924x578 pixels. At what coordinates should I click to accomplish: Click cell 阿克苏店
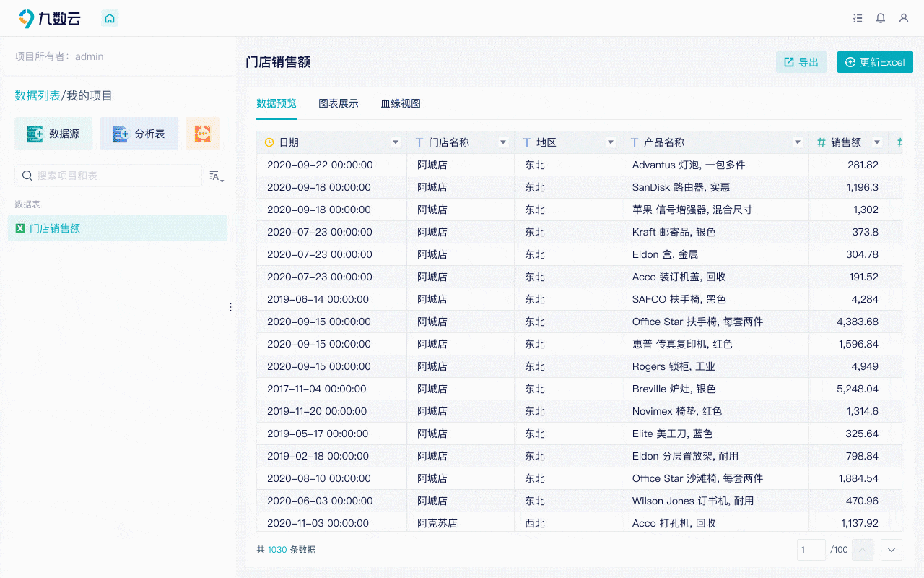pyautogui.click(x=460, y=523)
